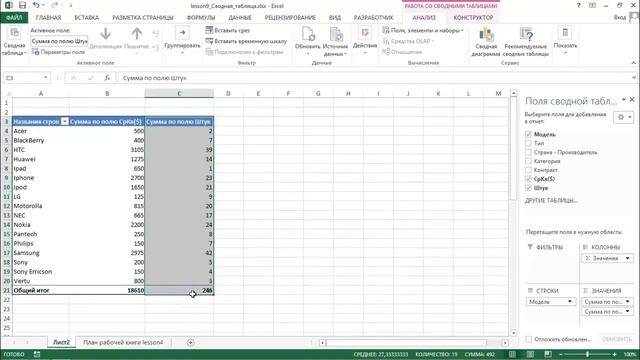Open the Actions (Действия) button

click(x=365, y=40)
